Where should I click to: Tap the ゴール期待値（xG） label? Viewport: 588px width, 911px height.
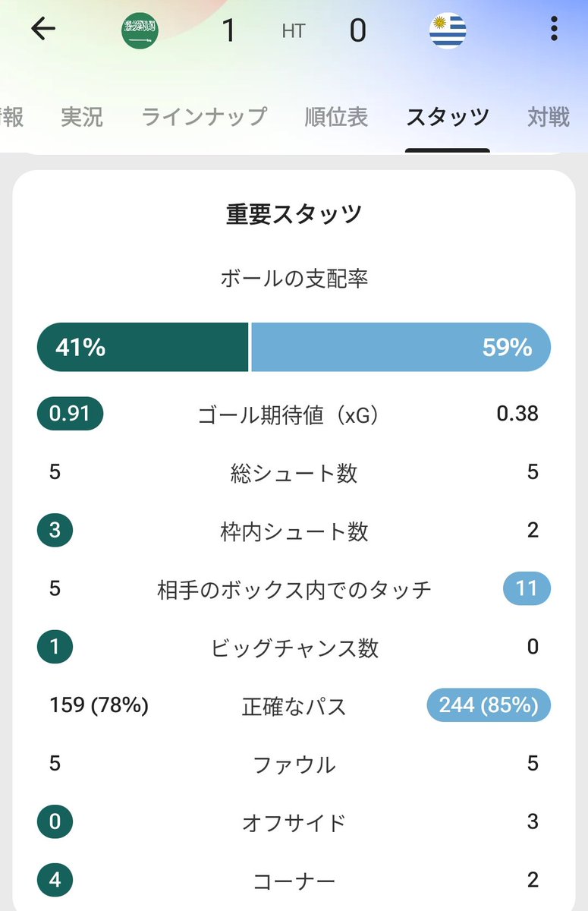click(288, 415)
